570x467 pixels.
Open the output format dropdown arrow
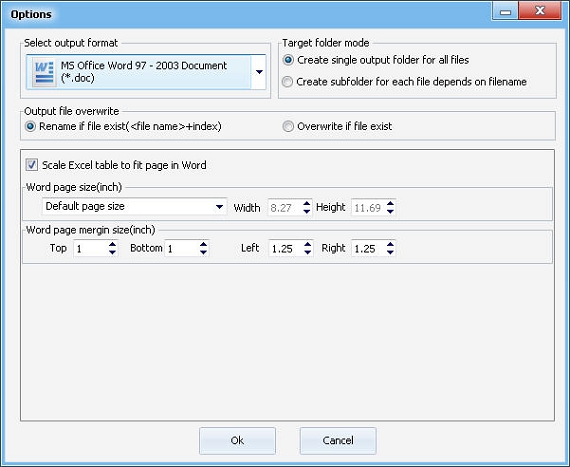pyautogui.click(x=259, y=72)
